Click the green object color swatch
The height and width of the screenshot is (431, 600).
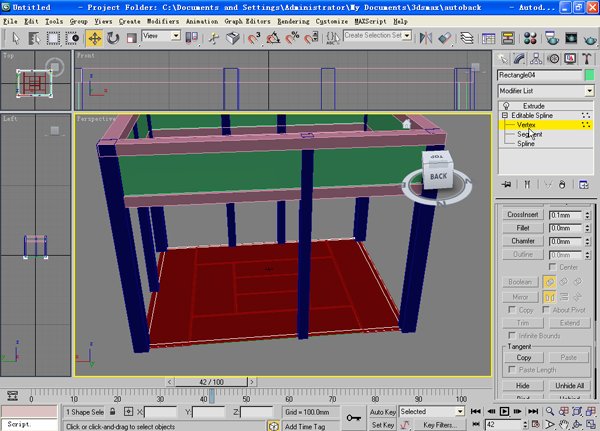point(590,76)
